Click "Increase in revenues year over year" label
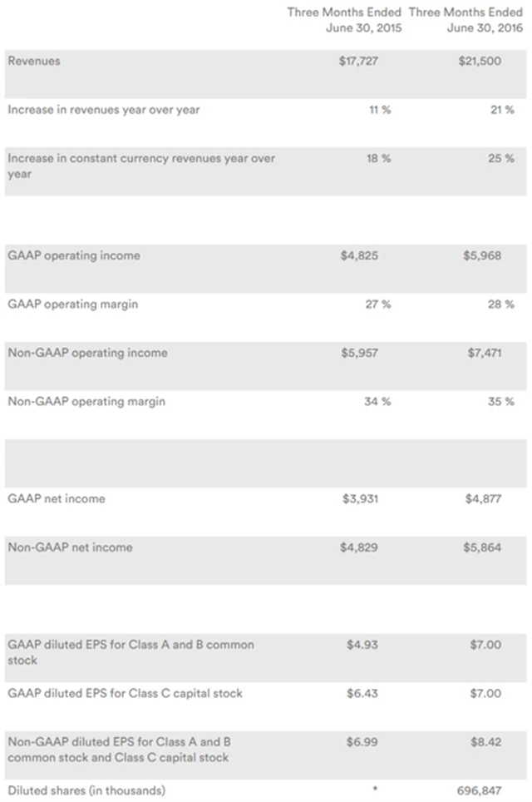The height and width of the screenshot is (802, 532). 104,110
